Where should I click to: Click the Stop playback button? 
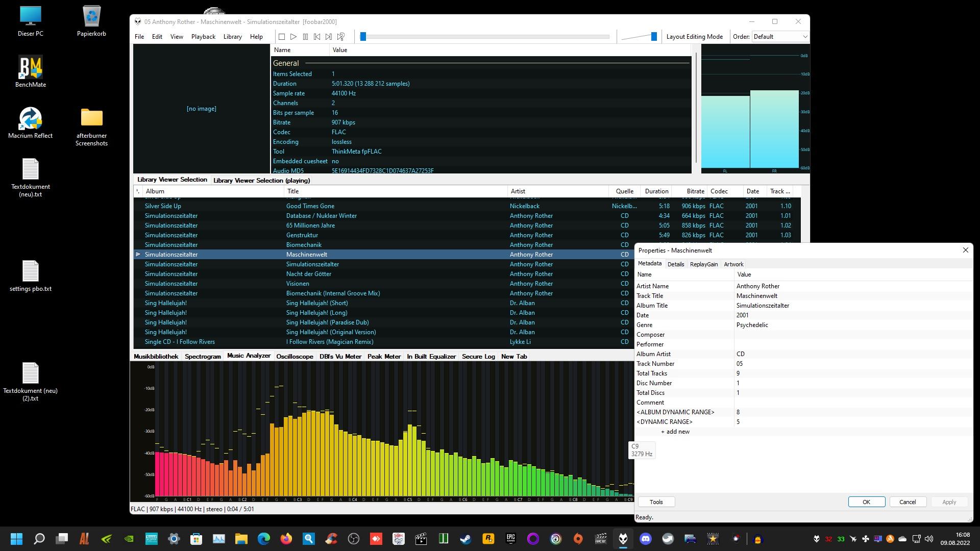click(x=281, y=37)
